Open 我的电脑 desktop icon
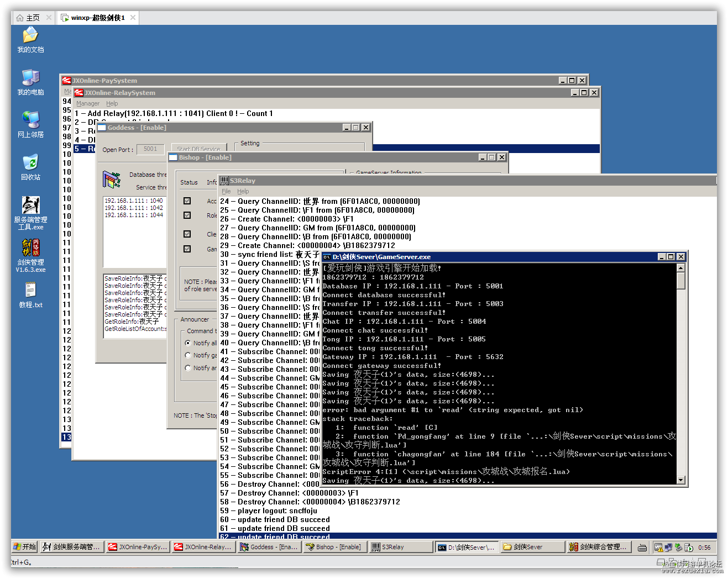The height and width of the screenshot is (579, 728). click(30, 78)
